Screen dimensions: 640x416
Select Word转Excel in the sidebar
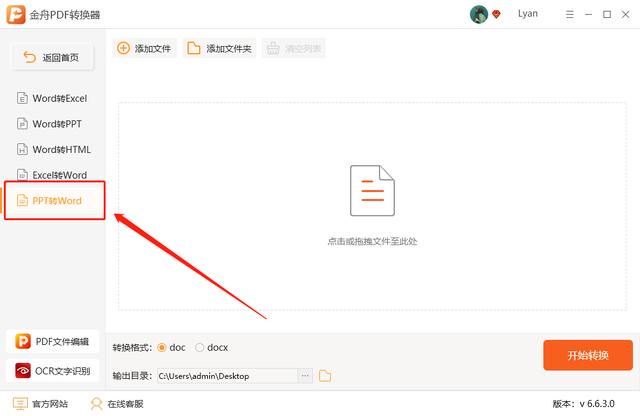(x=53, y=98)
